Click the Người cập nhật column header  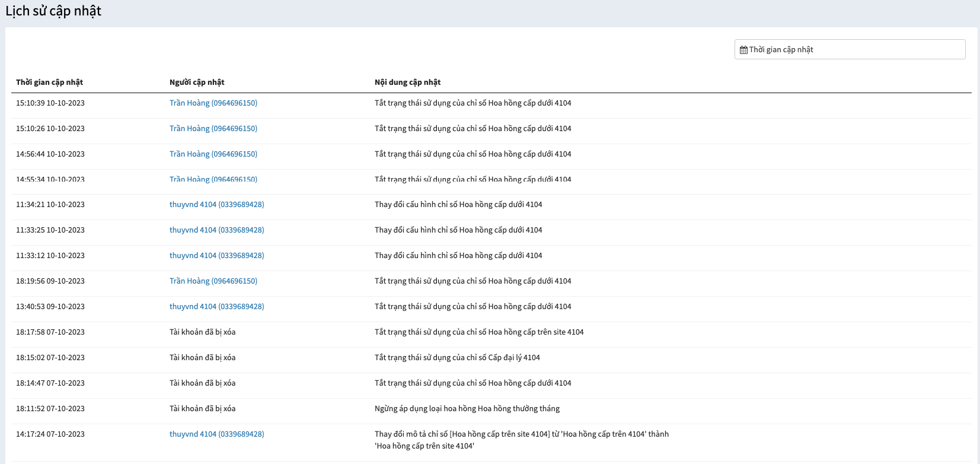point(197,82)
